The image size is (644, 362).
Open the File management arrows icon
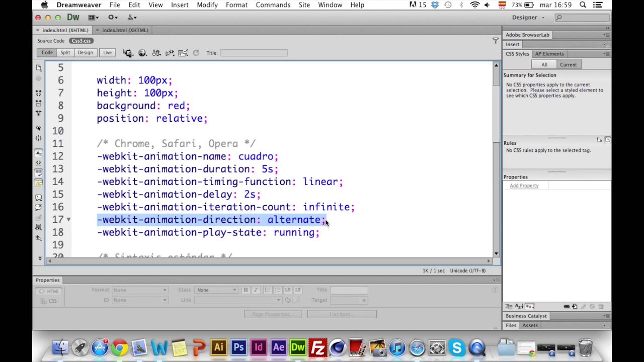tap(156, 53)
